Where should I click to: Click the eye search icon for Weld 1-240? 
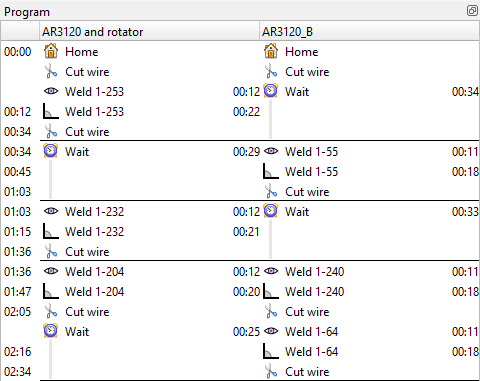271,271
